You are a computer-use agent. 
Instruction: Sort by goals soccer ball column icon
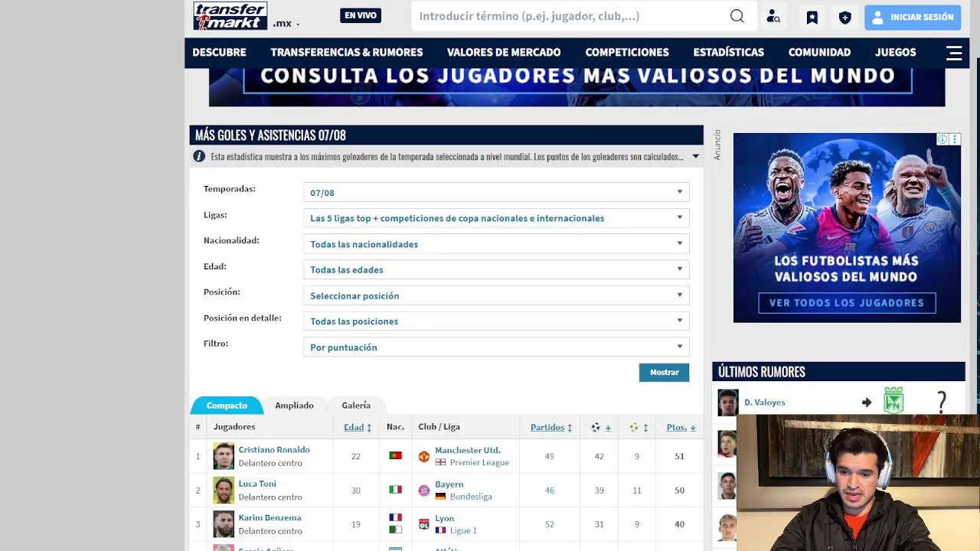[600, 427]
